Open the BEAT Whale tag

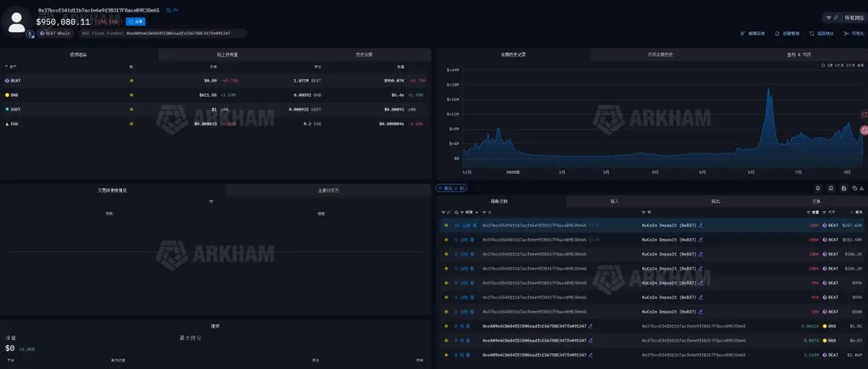pyautogui.click(x=56, y=33)
